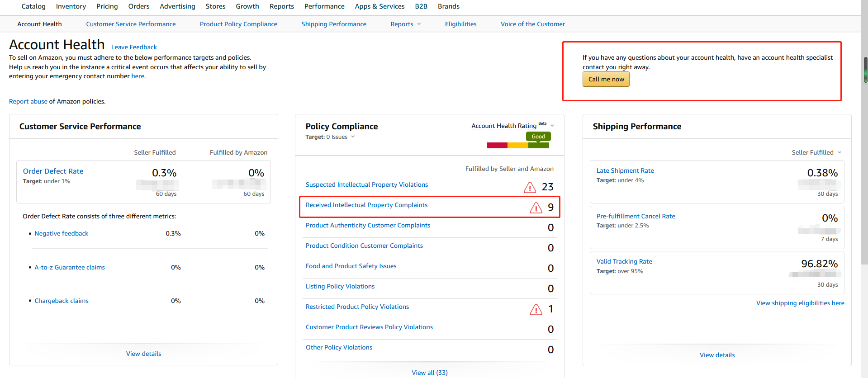Open the Account Health Rating dropdown arrow
Screen dimensions: 868x378
(x=552, y=126)
